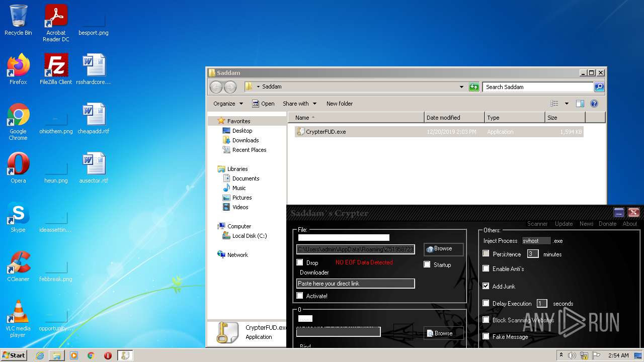Click the search magnifier in Saddam window
This screenshot has width=644, height=362.
tap(599, 87)
